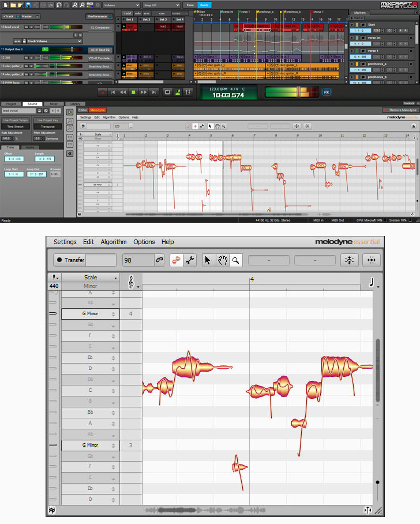Toggle the metronome icon in the transport

tap(178, 92)
